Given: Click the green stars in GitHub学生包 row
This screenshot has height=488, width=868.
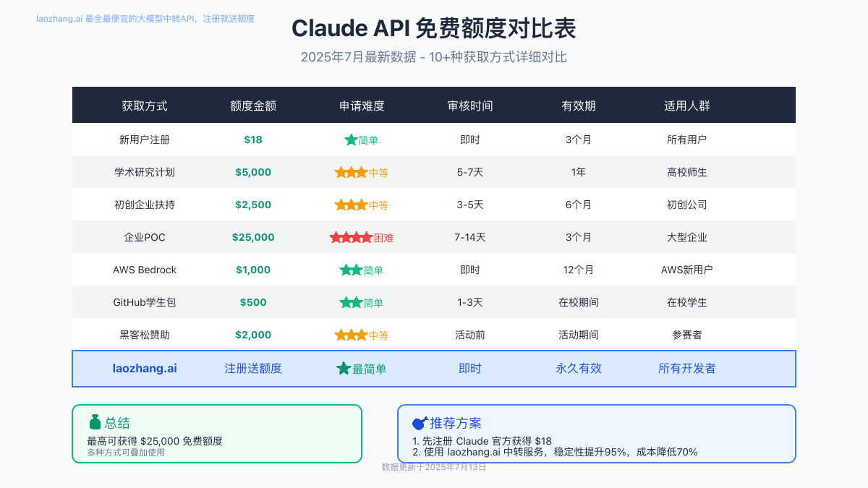Looking at the screenshot, I should (x=351, y=302).
